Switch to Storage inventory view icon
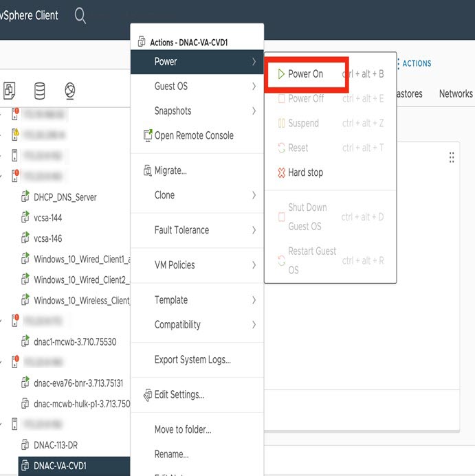Viewport: 475px width, 476px height. tap(39, 91)
